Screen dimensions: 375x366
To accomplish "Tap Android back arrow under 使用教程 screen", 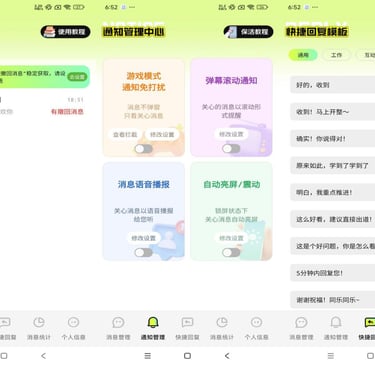I will coord(43,356).
